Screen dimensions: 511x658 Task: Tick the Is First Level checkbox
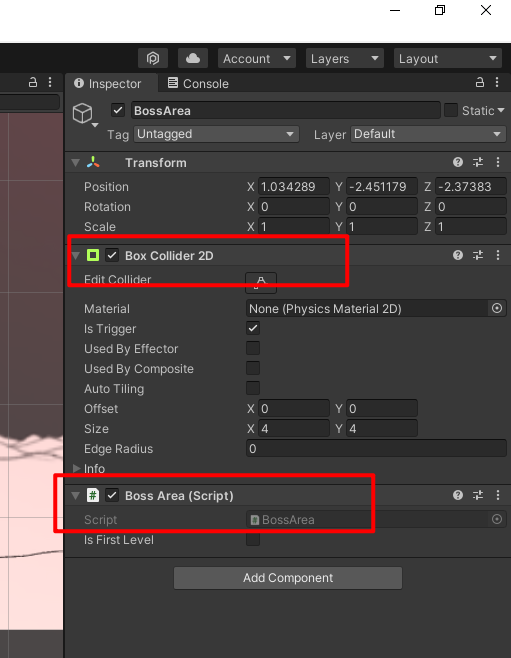[253, 539]
